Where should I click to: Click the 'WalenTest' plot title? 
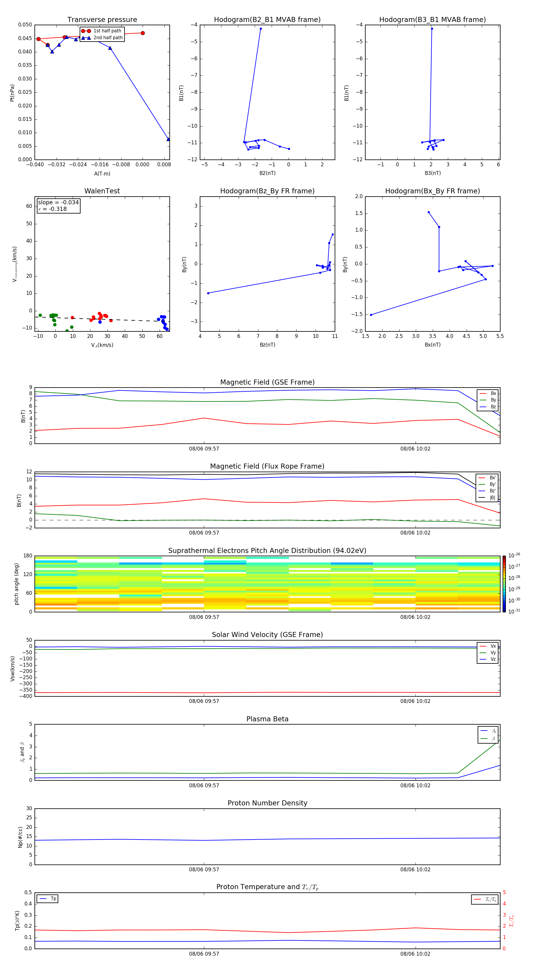click(102, 191)
